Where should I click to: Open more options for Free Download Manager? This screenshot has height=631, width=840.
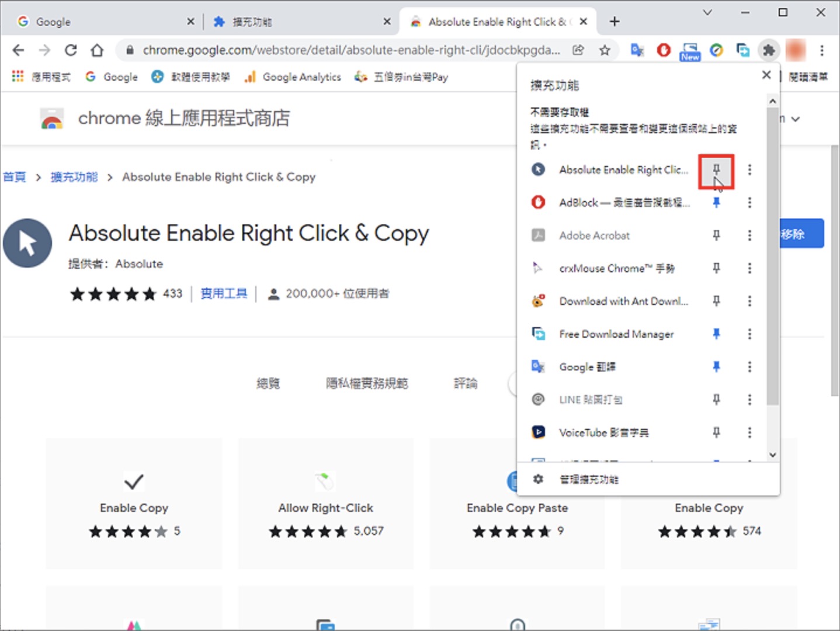click(x=749, y=334)
